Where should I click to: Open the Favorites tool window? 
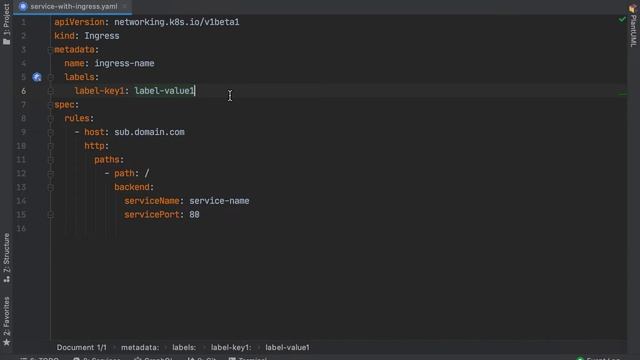pyautogui.click(x=7, y=321)
